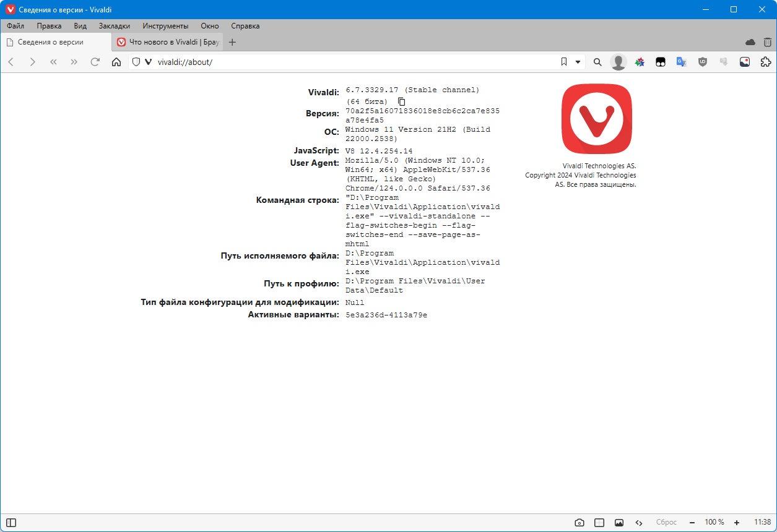The width and height of the screenshot is (777, 532).
Task: Increase zoom with the plus button
Action: [737, 523]
